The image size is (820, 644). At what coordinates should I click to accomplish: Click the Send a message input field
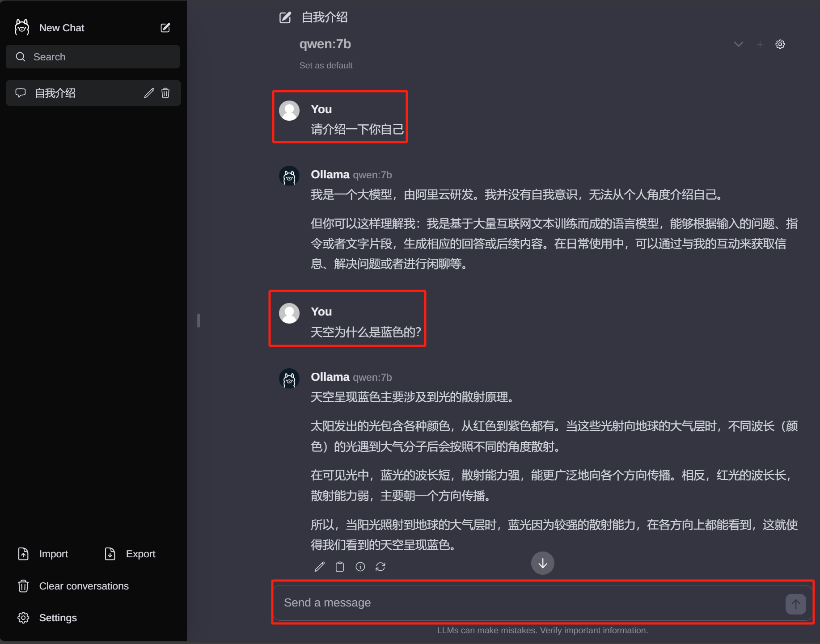click(492, 602)
